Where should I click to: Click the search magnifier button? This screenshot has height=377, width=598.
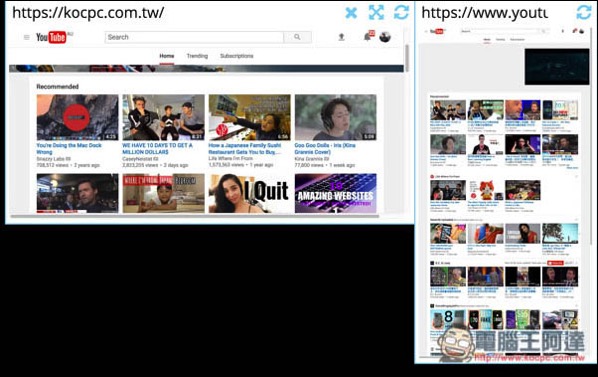click(x=297, y=37)
